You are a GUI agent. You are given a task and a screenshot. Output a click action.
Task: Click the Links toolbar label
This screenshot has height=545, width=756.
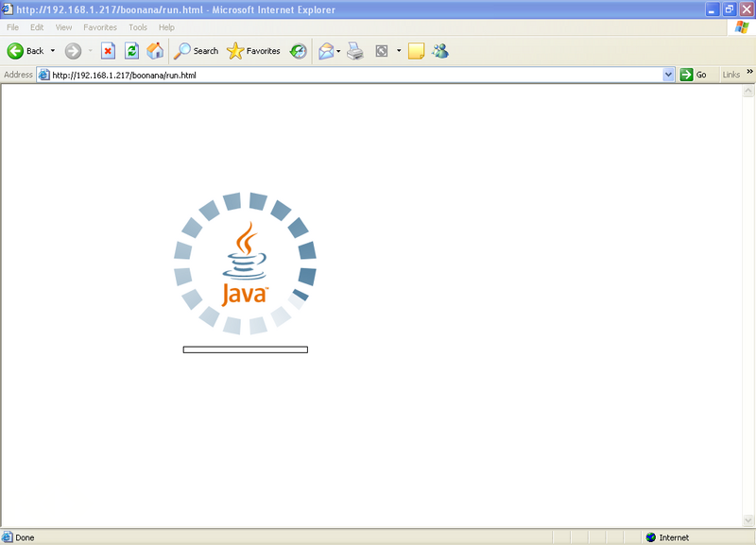(730, 75)
